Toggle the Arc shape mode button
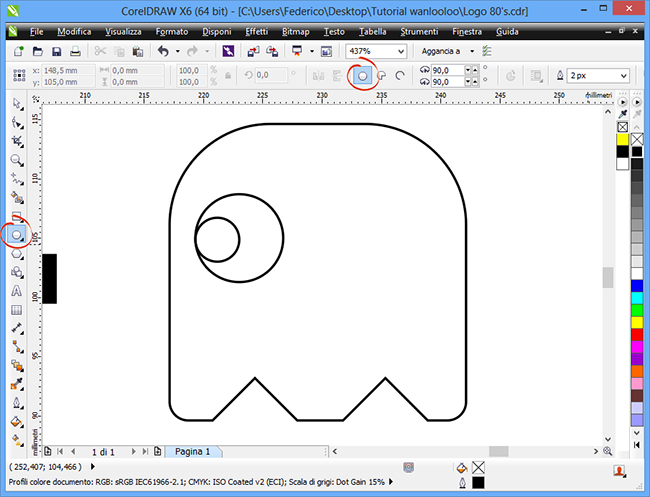 pyautogui.click(x=400, y=76)
